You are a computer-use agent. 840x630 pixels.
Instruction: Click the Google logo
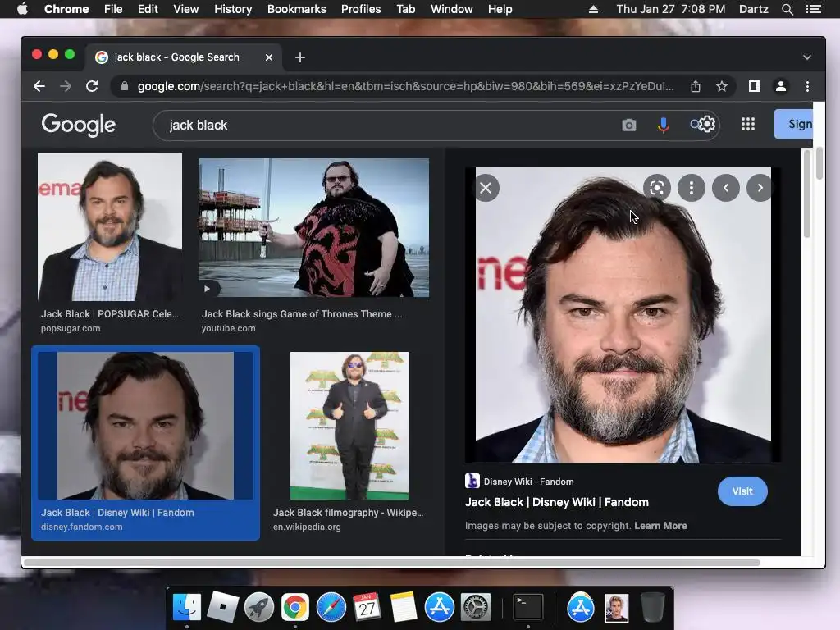pyautogui.click(x=78, y=125)
